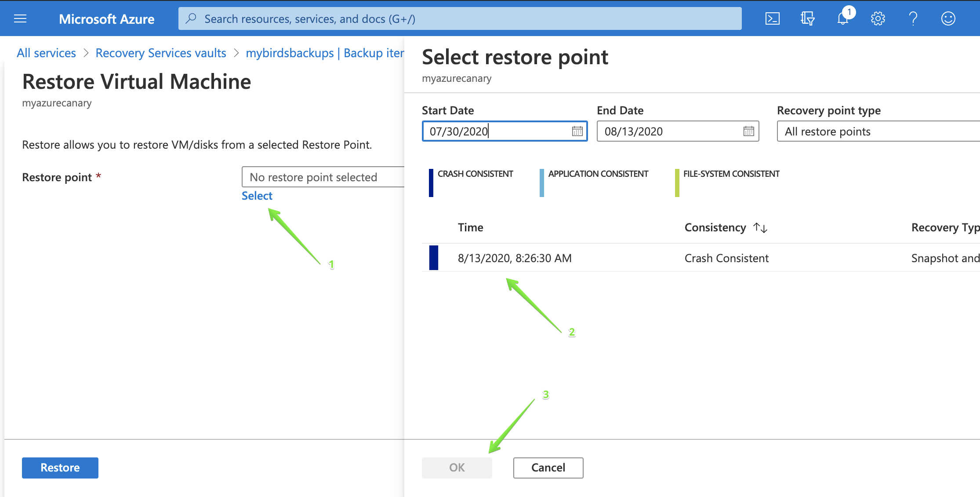
Task: Open portal settings gear
Action: pos(878,18)
